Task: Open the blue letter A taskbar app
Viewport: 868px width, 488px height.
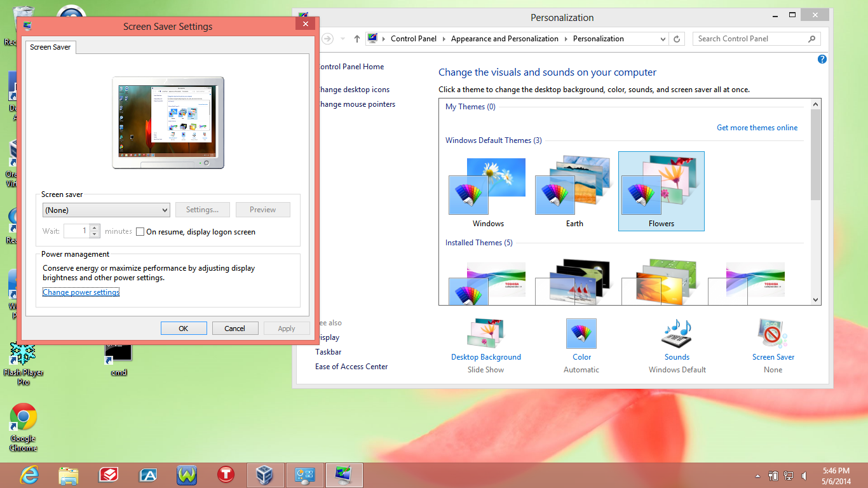Action: coord(148,475)
